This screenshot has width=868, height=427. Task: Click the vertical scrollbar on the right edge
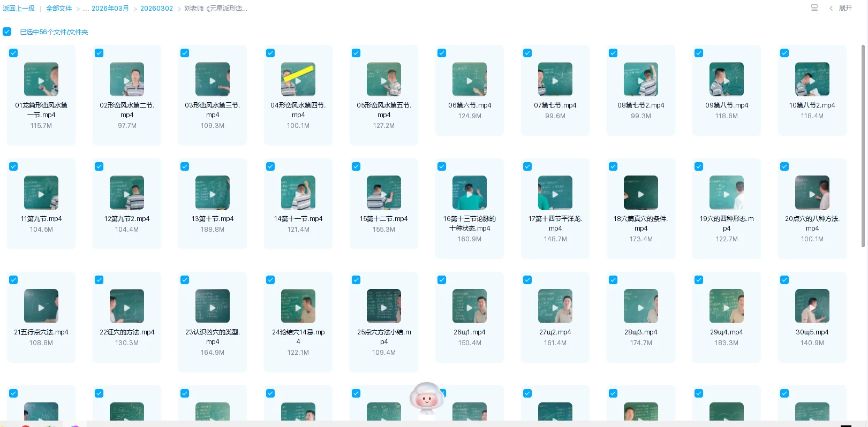click(863, 146)
